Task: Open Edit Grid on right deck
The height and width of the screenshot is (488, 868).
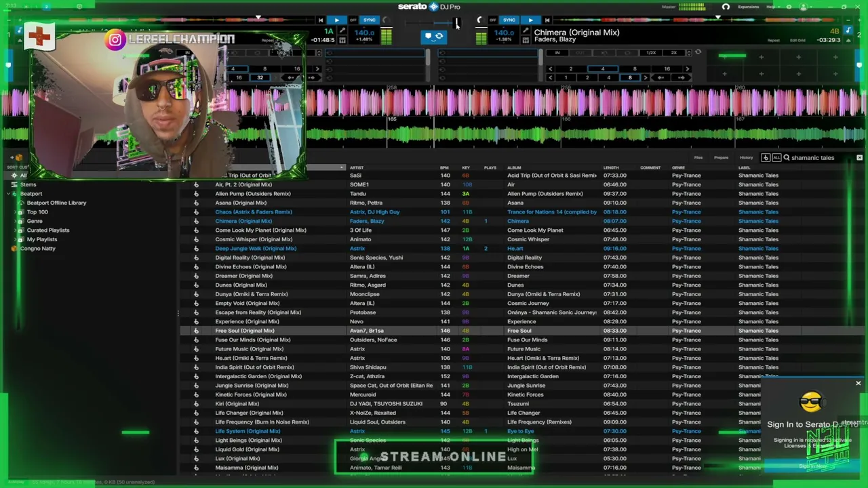Action: coord(797,41)
